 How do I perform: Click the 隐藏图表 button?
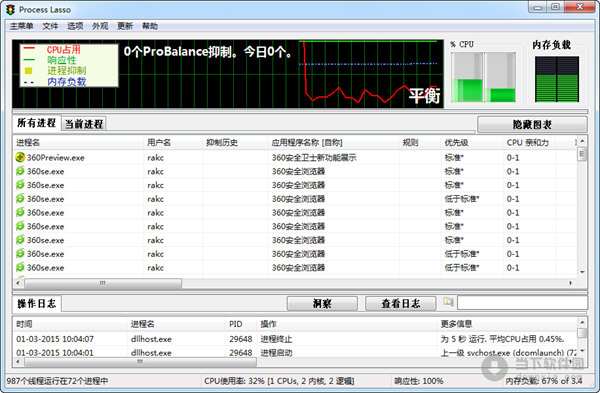tap(532, 125)
